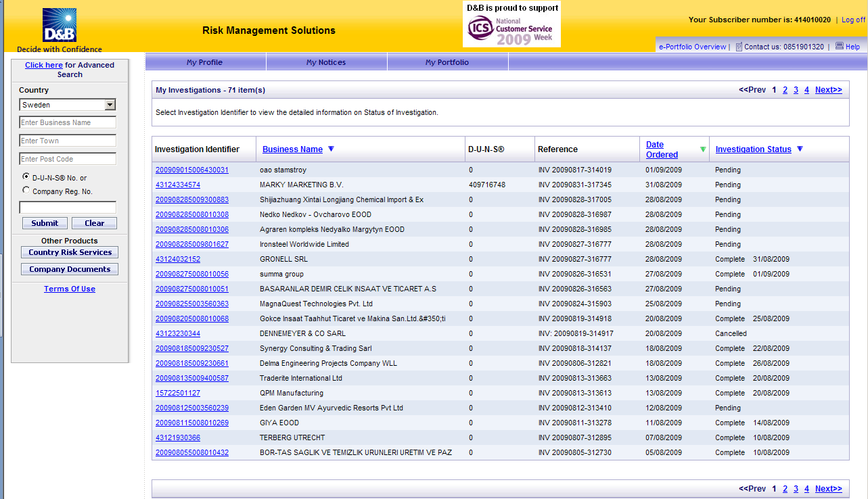Click the D&B logo
Viewport: 868px width, 499px height.
60,26
